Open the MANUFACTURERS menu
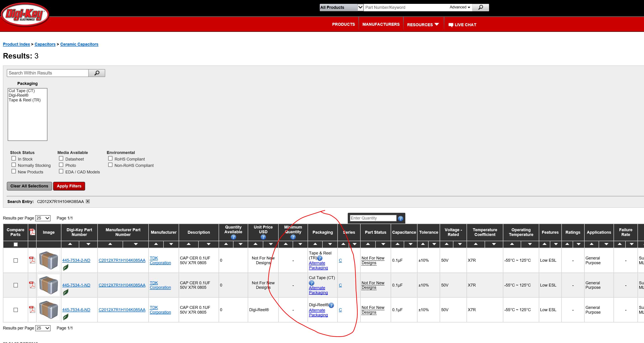The height and width of the screenshot is (343, 644). tap(381, 24)
